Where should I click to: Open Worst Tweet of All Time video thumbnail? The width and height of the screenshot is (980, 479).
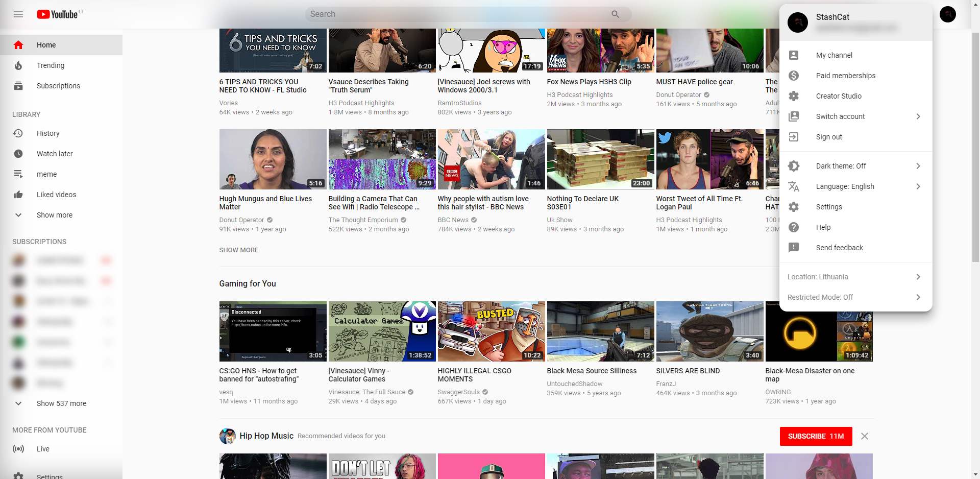coord(709,159)
